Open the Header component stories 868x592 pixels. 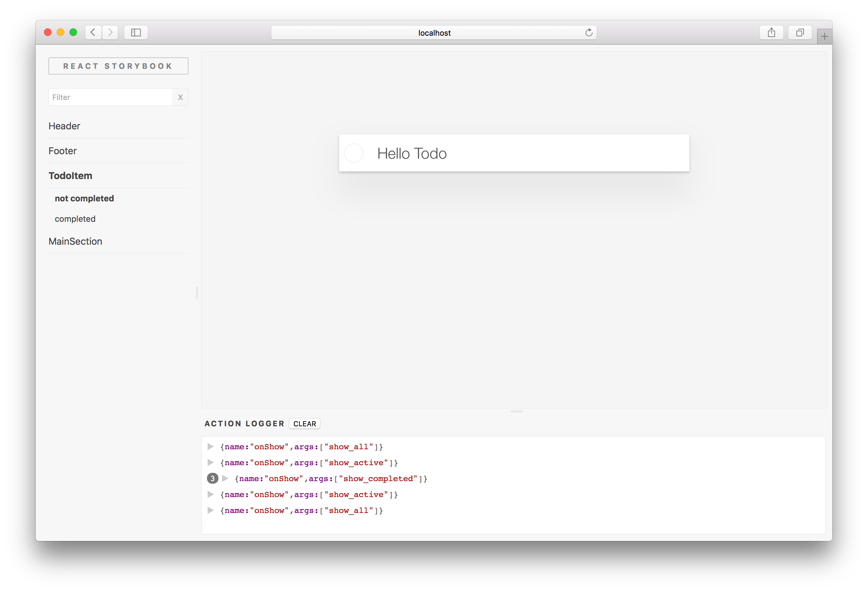64,126
